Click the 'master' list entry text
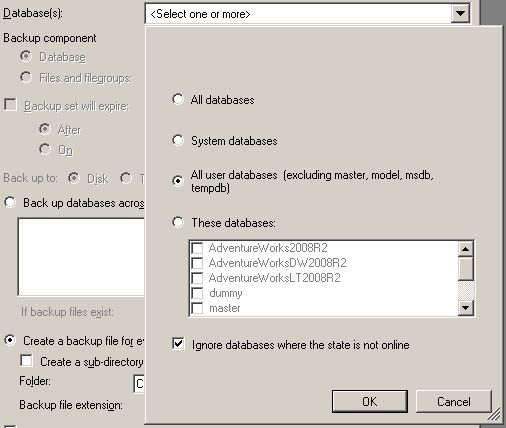The image size is (506, 428). point(225,308)
